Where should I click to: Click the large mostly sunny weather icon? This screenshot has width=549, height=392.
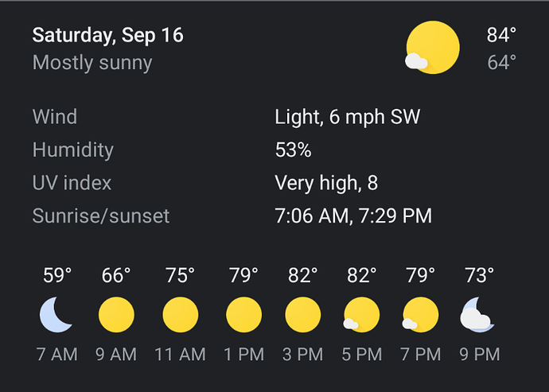click(x=431, y=48)
